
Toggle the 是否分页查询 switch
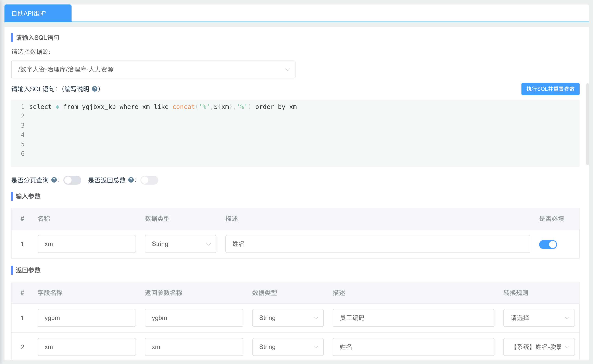pos(72,180)
